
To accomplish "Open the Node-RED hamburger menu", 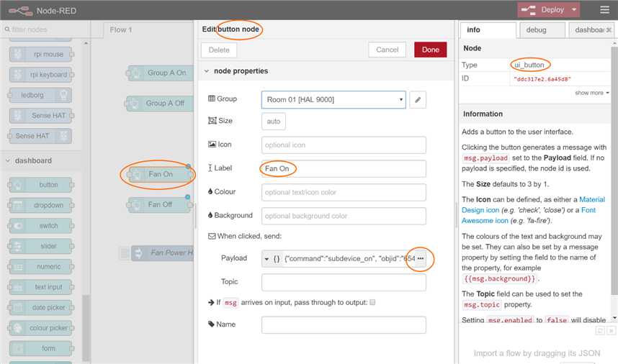I will point(604,10).
